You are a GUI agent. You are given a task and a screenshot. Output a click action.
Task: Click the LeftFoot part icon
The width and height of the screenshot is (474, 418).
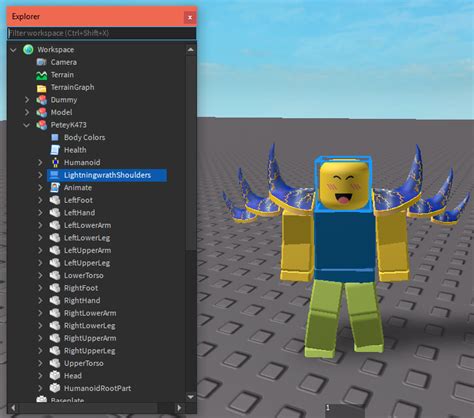[55, 200]
